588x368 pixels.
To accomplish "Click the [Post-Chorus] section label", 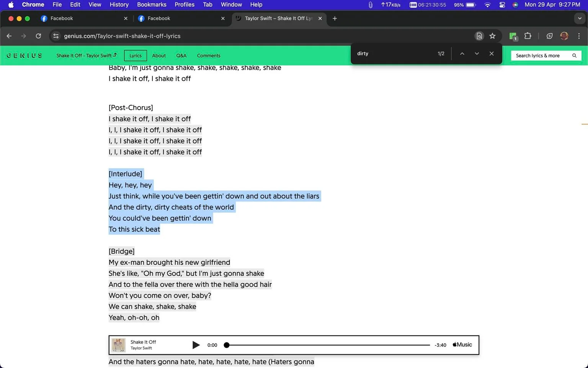I will click(x=131, y=108).
